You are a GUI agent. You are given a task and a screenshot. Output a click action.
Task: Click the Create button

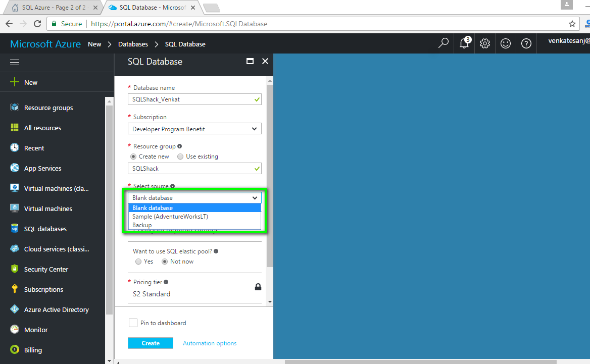pos(151,343)
